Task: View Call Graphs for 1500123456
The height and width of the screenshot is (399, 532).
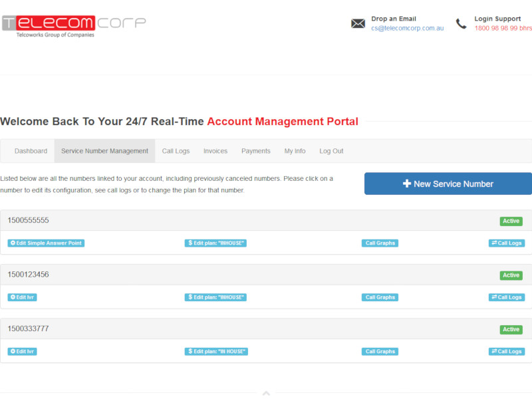Action: pos(380,297)
